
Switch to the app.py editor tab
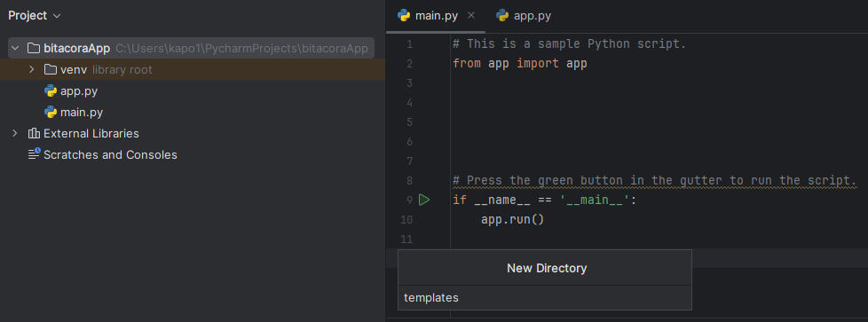(x=525, y=15)
